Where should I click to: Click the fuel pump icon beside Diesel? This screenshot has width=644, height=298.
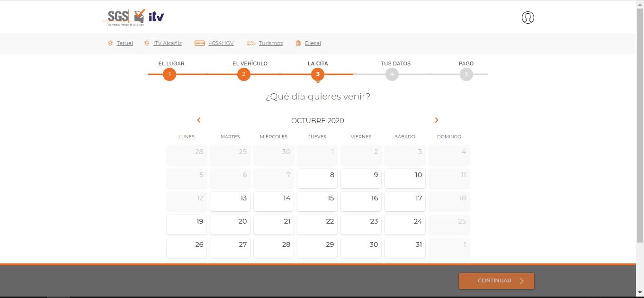pos(298,43)
